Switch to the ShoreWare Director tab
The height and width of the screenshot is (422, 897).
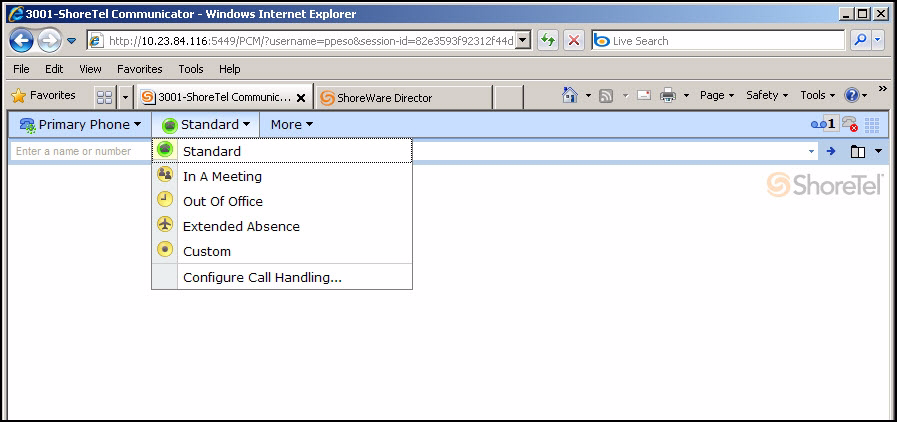click(403, 98)
